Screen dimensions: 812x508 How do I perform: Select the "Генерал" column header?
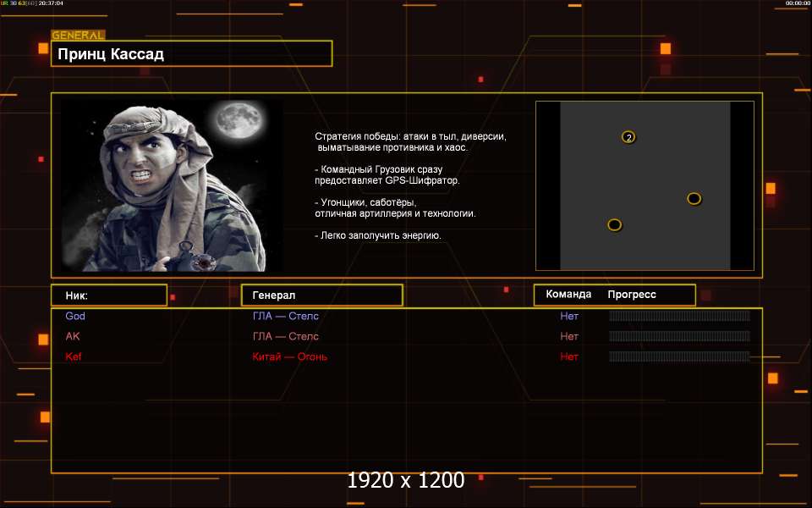pos(321,295)
